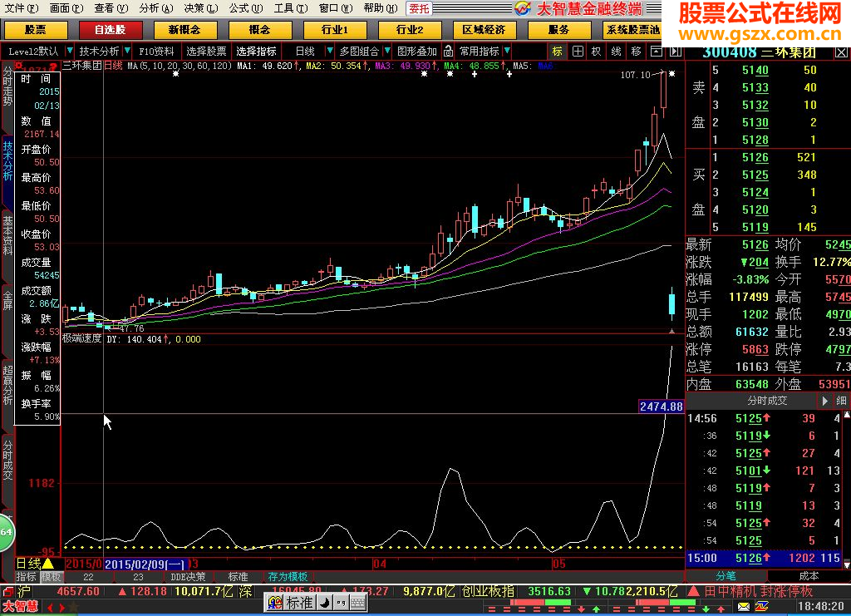Select the 指标 bottom tab

click(x=26, y=576)
